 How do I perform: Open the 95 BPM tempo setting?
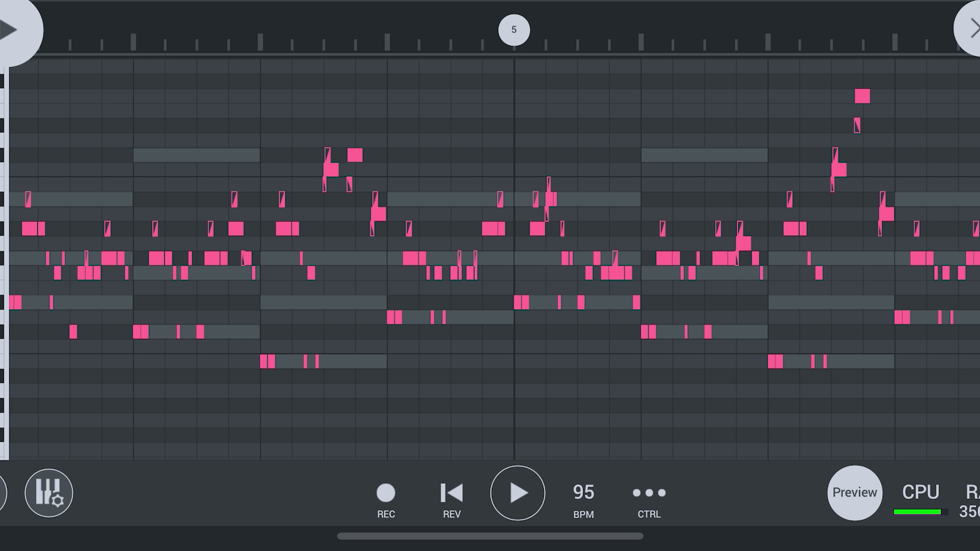(584, 500)
